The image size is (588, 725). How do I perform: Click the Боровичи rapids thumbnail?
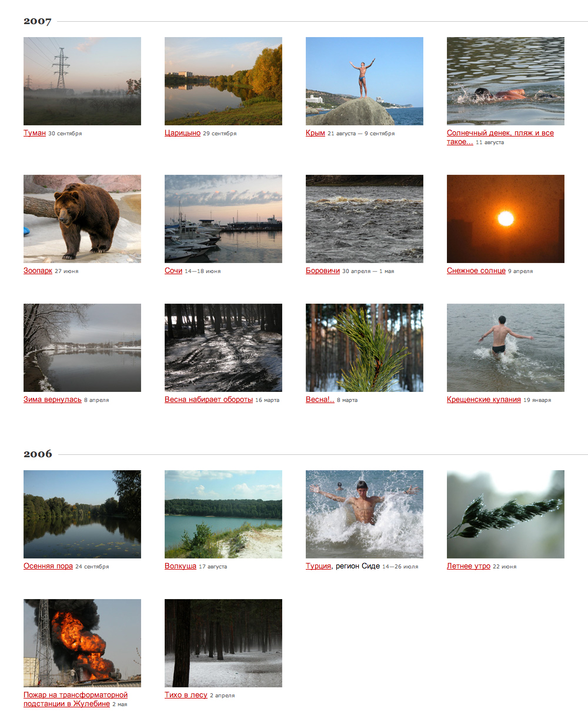click(x=365, y=219)
